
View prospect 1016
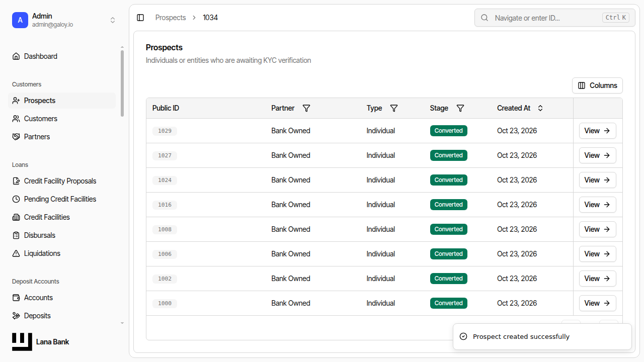coord(597,205)
